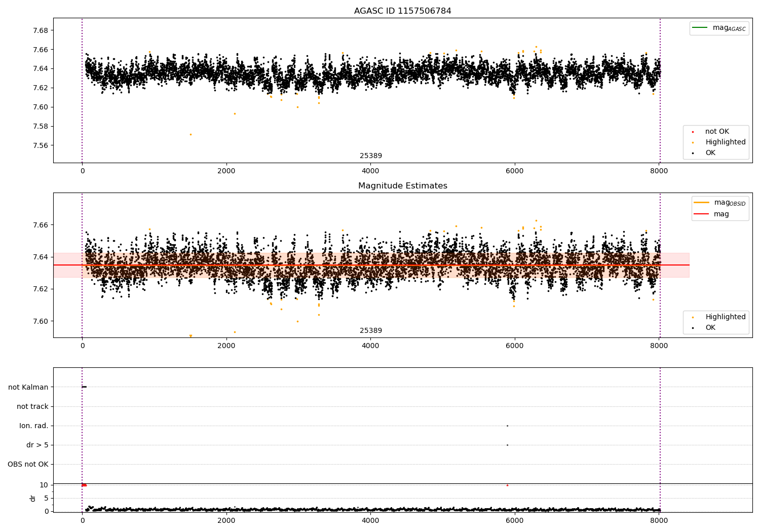Click the 2000 x-axis tick under top plot
The height and width of the screenshot is (532, 760).
(226, 171)
